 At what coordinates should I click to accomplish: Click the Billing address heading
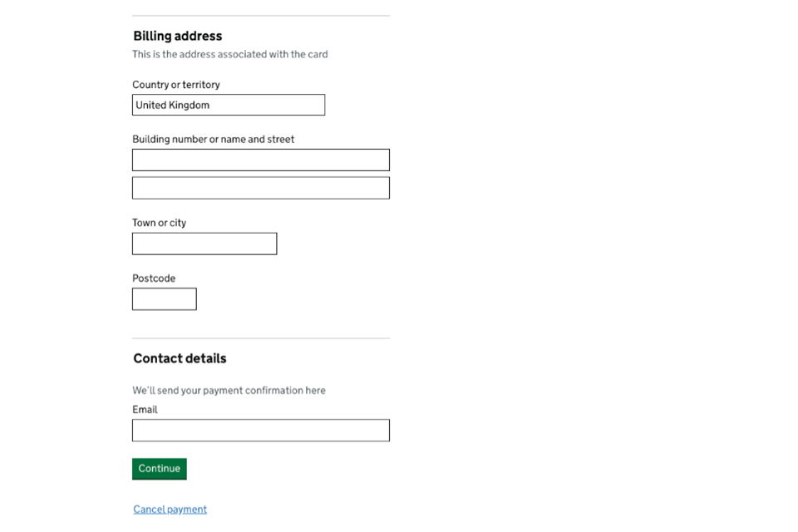177,37
